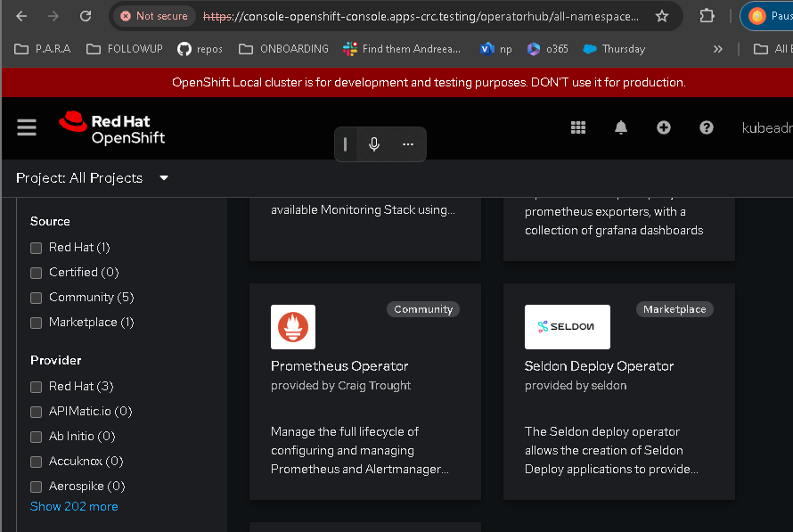This screenshot has height=532, width=793.
Task: Click the Prometheus flame logo
Action: pos(293,327)
